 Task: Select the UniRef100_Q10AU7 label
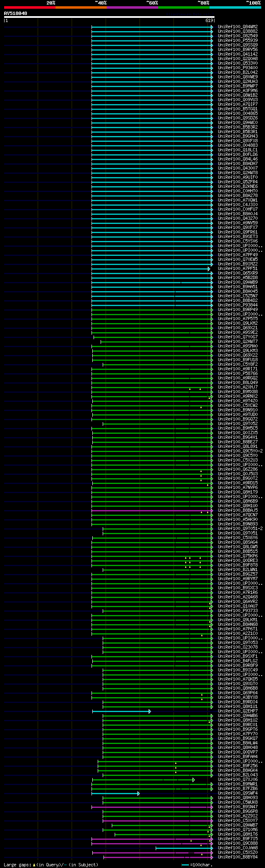[x=238, y=606]
